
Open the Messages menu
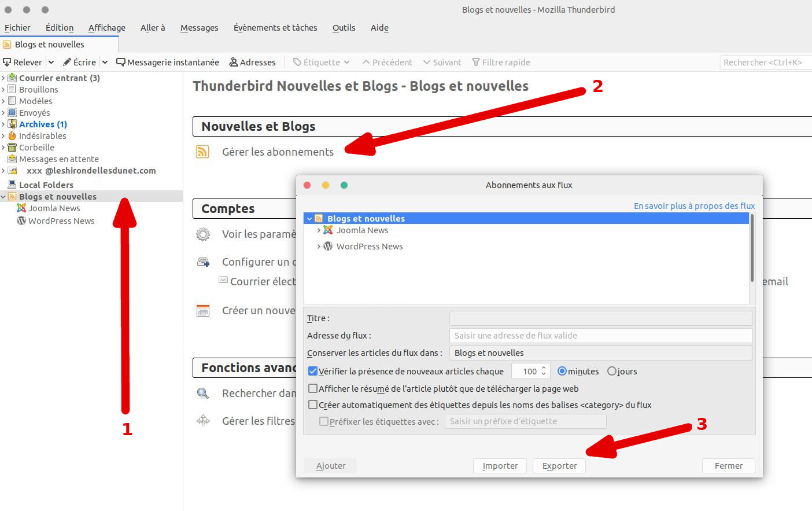click(x=200, y=27)
